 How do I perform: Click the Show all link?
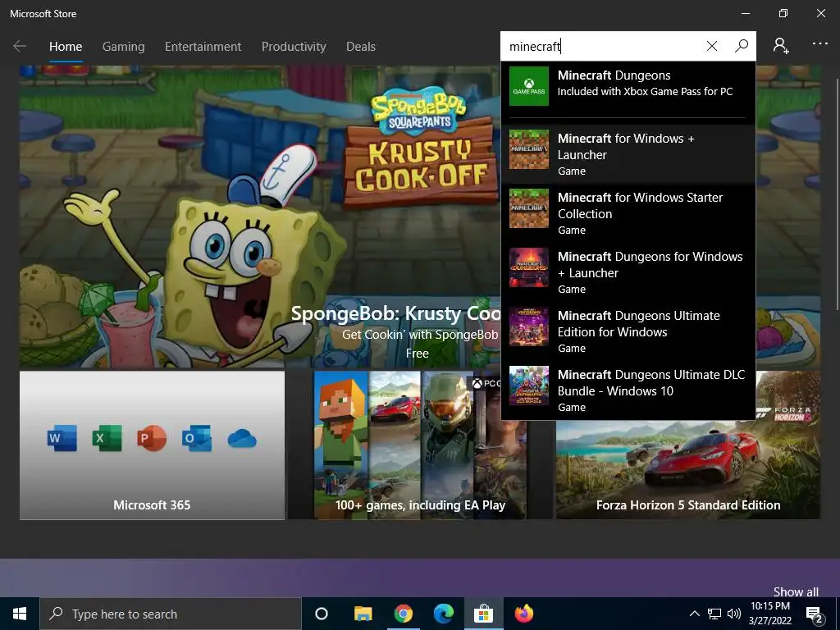pos(796,591)
